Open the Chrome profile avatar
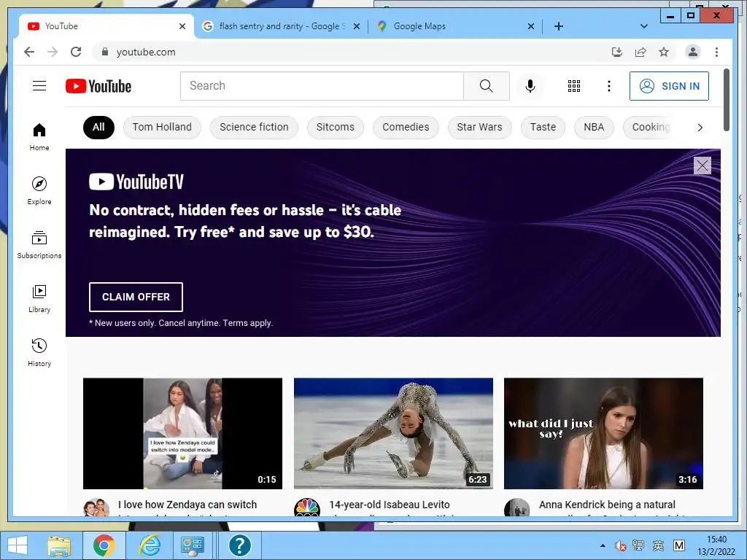This screenshot has height=560, width=747. point(693,52)
